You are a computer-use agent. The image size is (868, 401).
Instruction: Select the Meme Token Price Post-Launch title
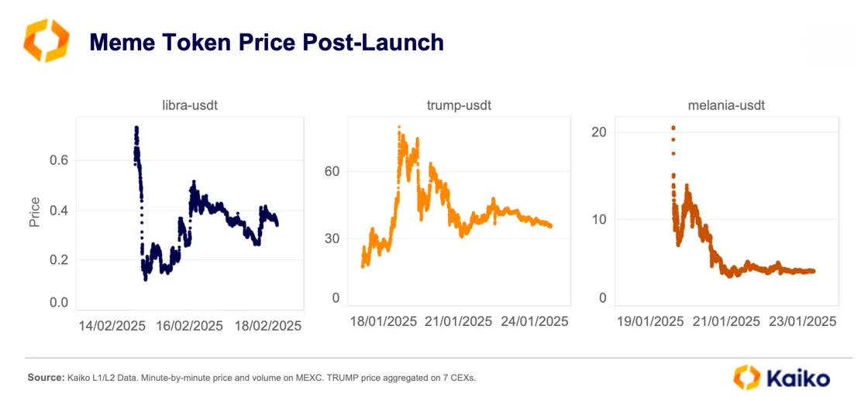(x=267, y=42)
